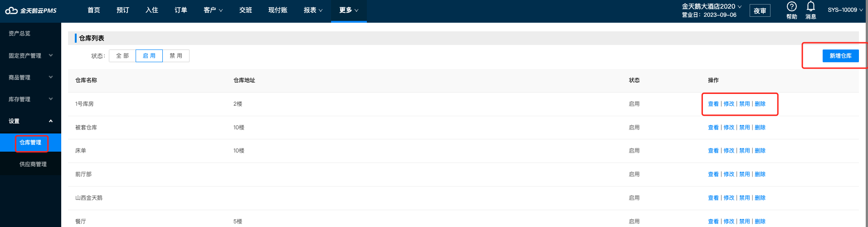Collapse the 设置 sidebar section
Image resolution: width=868 pixels, height=227 pixels.
30,121
